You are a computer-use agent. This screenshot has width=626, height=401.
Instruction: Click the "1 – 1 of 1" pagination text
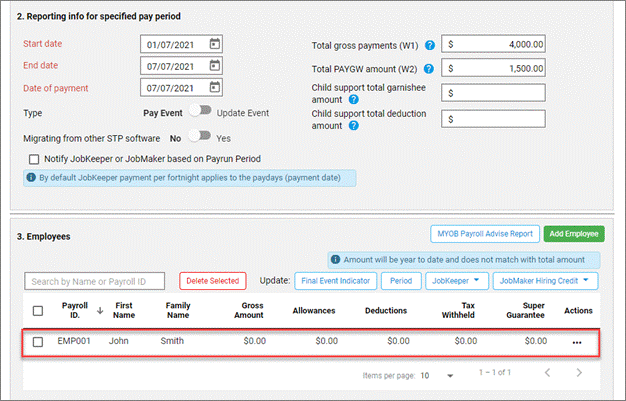[x=495, y=372]
